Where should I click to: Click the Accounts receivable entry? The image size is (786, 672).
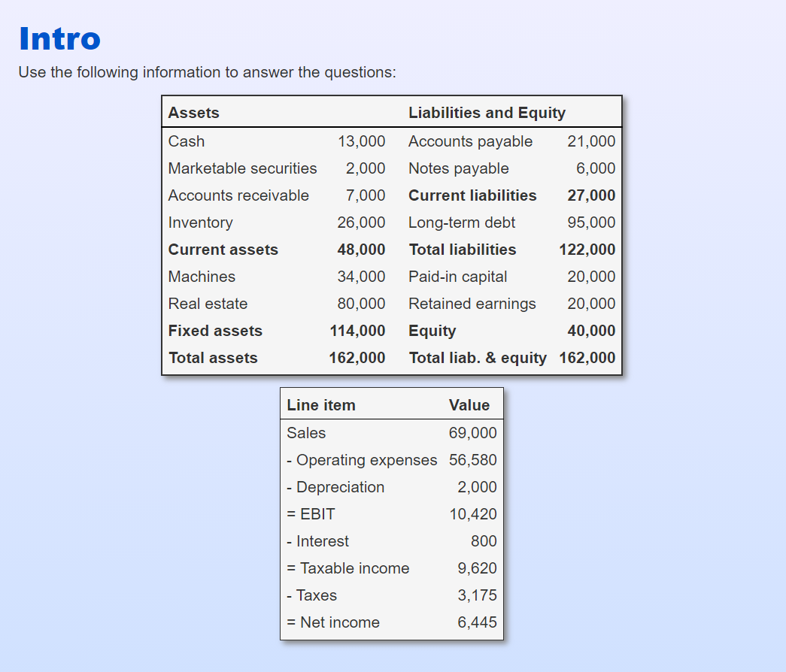(238, 195)
